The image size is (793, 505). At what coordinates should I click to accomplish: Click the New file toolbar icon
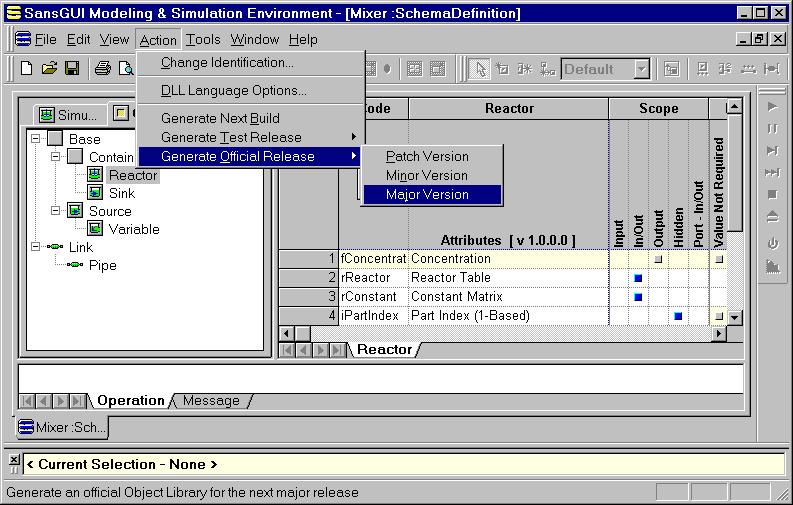(x=27, y=69)
